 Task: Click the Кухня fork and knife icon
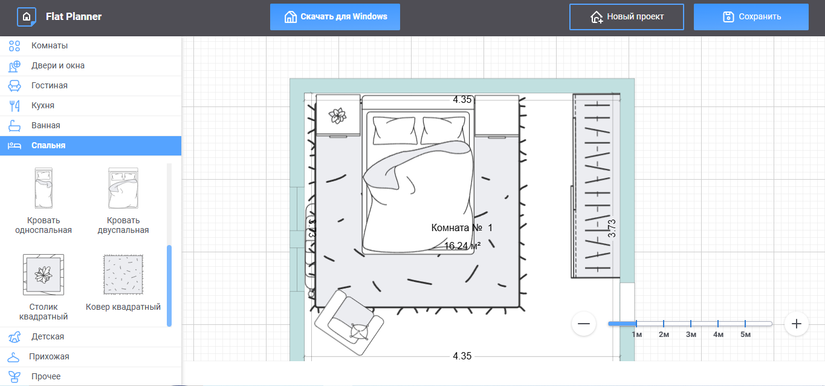(15, 106)
